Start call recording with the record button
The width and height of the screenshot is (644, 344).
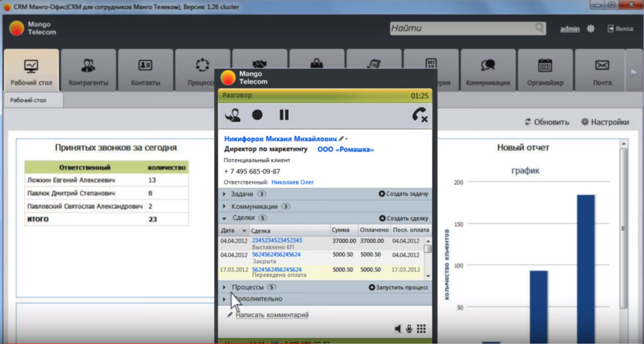[x=258, y=115]
